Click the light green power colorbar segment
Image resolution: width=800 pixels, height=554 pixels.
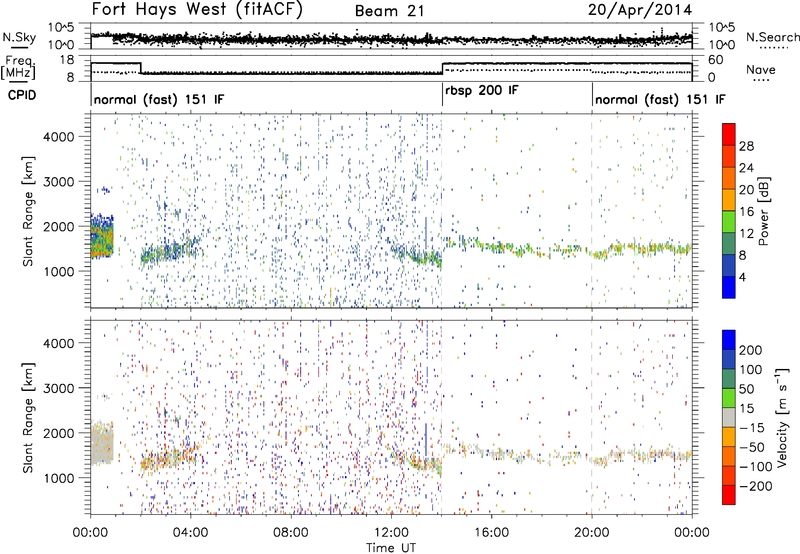(x=729, y=221)
